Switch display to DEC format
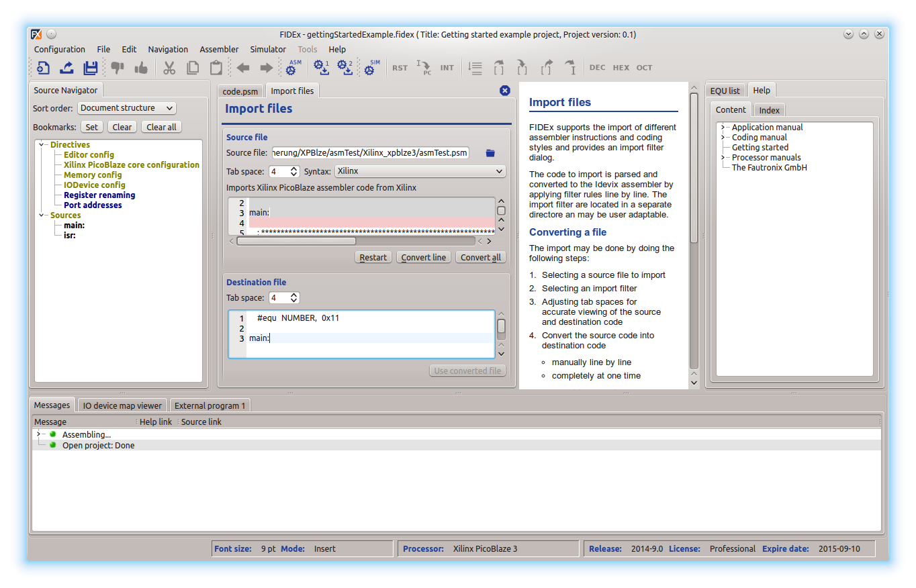 (597, 68)
